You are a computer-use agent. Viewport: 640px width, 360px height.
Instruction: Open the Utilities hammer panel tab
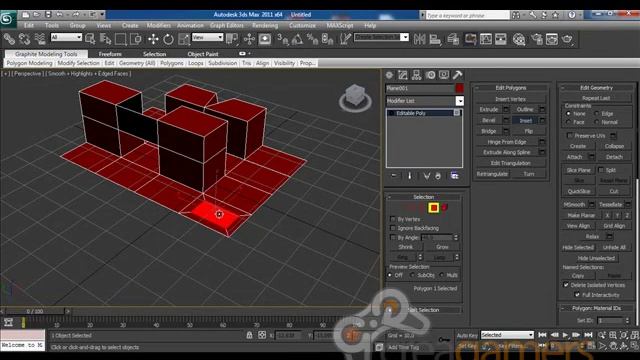pos(458,75)
